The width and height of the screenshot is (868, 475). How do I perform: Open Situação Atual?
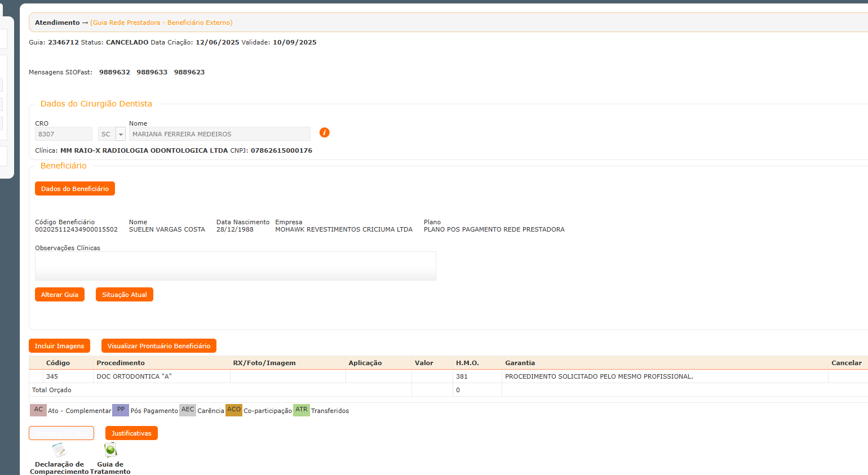[124, 295]
